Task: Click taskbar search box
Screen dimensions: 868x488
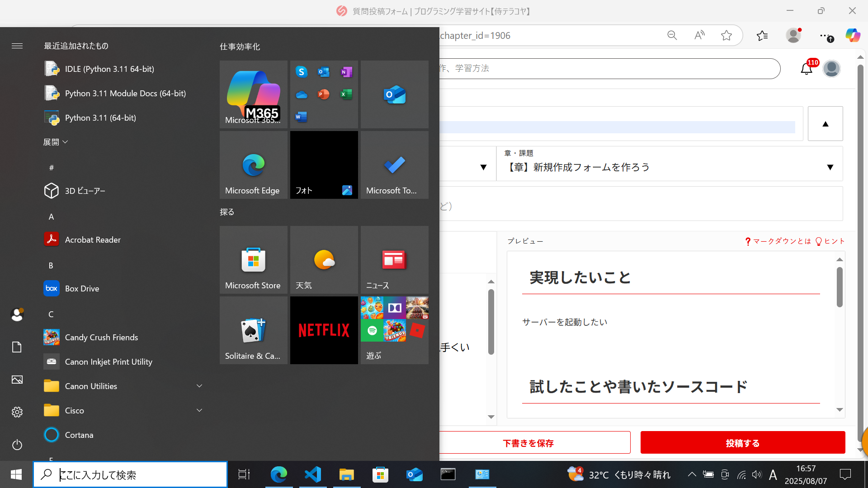Action: pyautogui.click(x=130, y=474)
